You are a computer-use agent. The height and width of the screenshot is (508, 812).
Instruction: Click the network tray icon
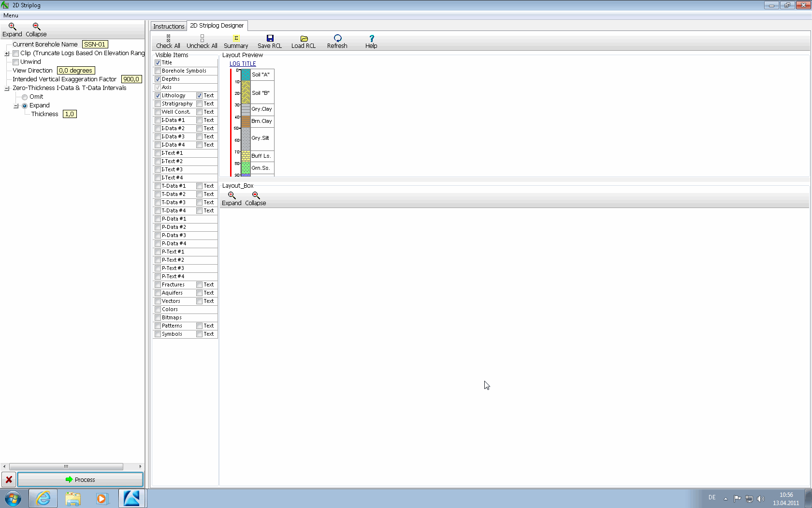(x=749, y=499)
